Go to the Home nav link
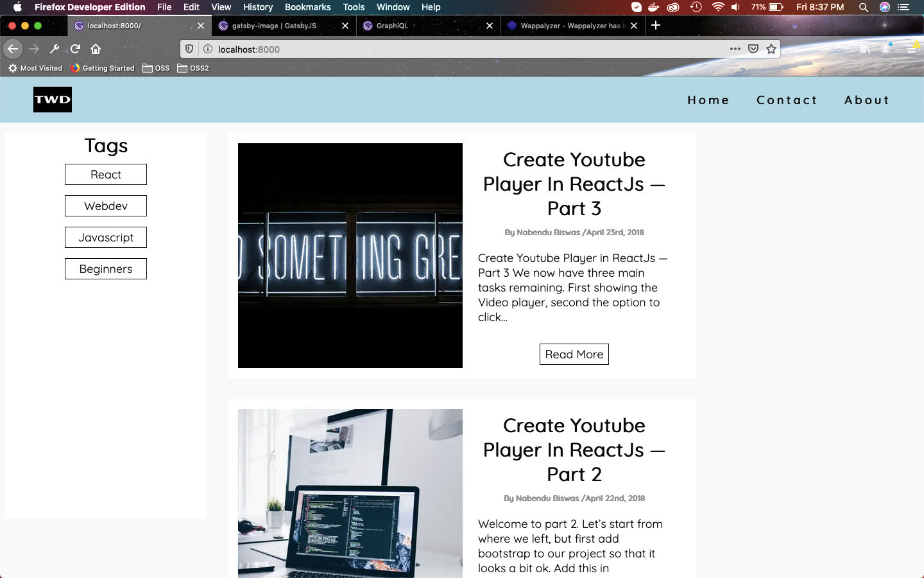The width and height of the screenshot is (924, 578). [708, 100]
